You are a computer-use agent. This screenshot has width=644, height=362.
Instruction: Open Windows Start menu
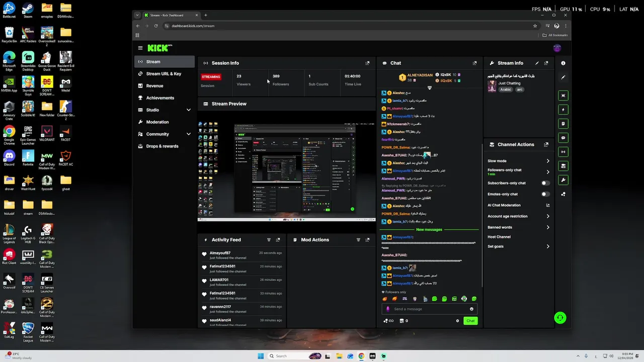coord(261,356)
